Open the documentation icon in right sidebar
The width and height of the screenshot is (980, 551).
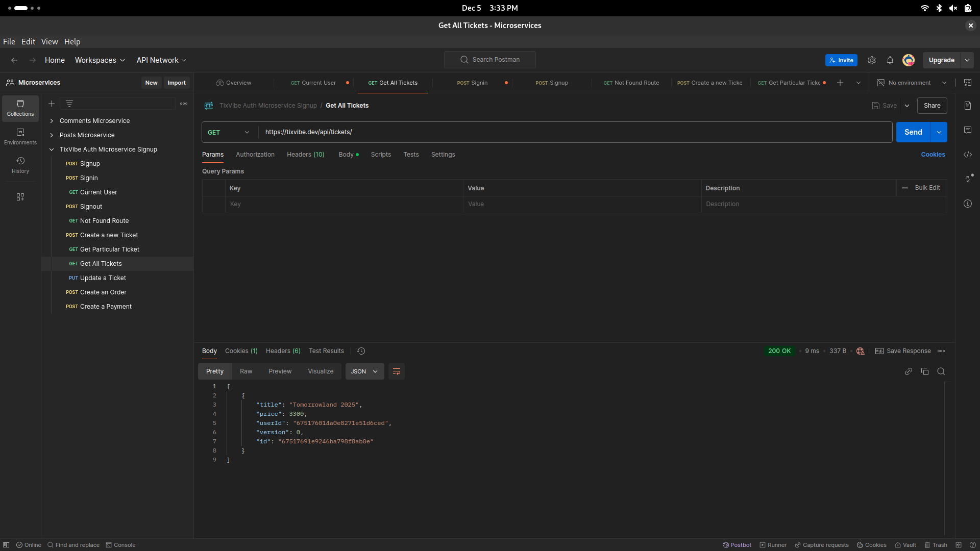[968, 106]
